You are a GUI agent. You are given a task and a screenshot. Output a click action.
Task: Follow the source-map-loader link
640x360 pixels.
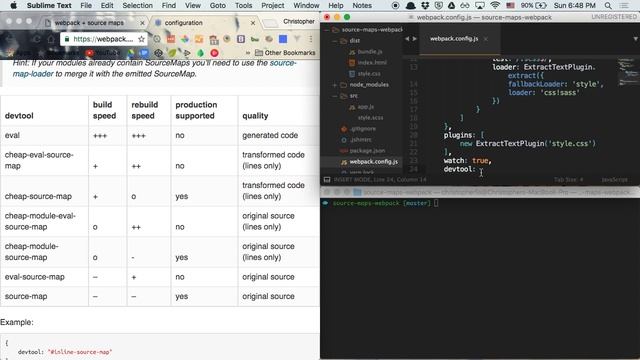[x=154, y=68]
